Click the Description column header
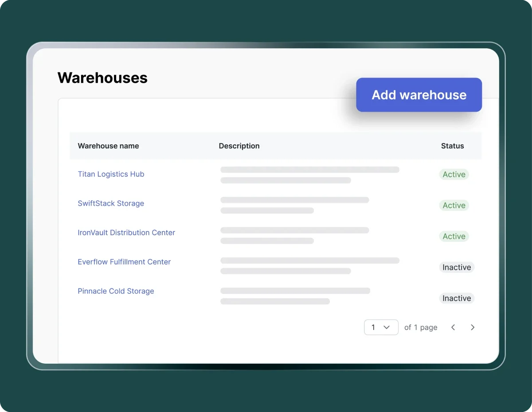 [239, 146]
